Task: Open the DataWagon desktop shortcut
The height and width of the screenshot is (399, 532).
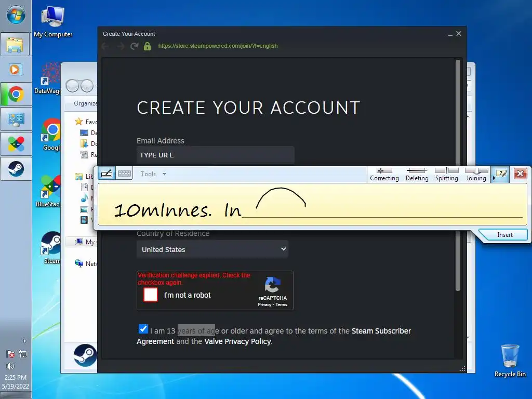Action: click(48, 79)
